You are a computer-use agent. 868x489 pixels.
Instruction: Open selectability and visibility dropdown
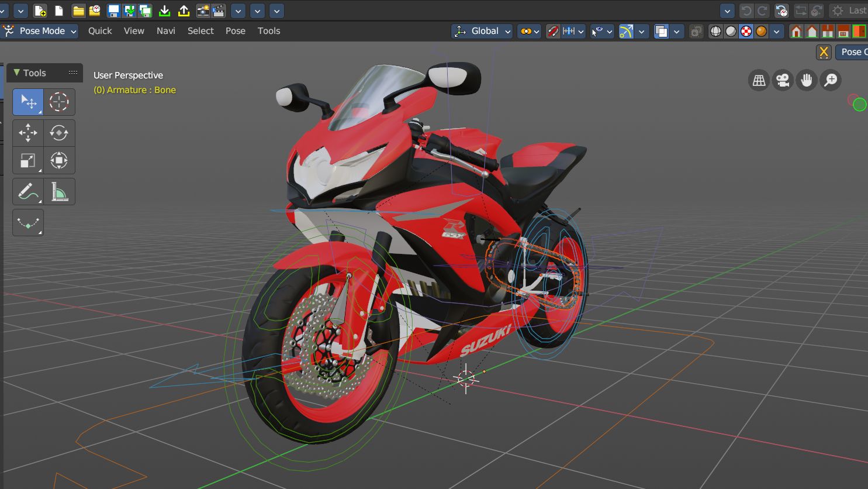(x=601, y=31)
